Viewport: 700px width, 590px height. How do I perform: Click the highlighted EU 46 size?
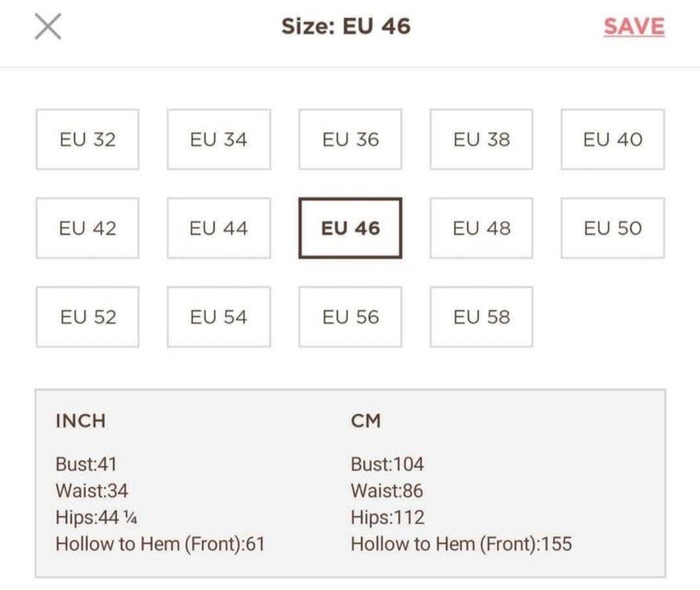(351, 229)
